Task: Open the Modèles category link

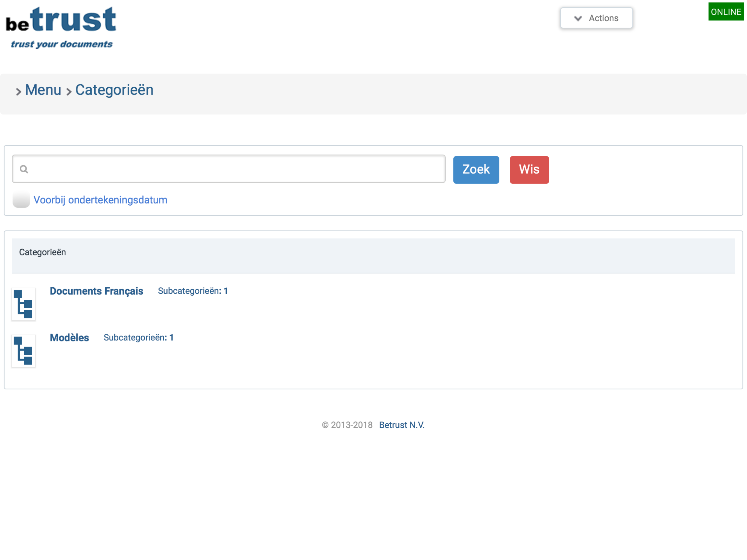Action: (x=69, y=337)
